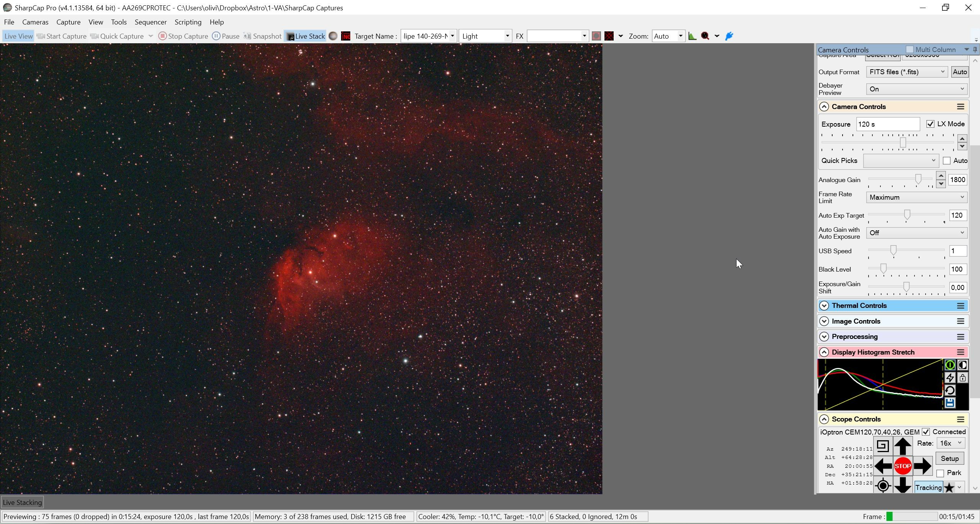Uncheck the LX Mode checkbox
The height and width of the screenshot is (524, 980).
click(930, 124)
